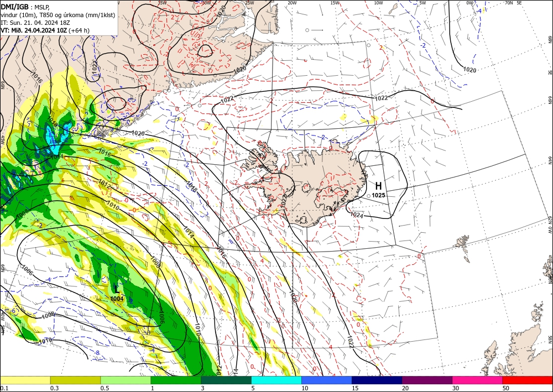Select the light green 0.5–1 legend segment
This screenshot has height=392, width=553.
click(x=126, y=380)
